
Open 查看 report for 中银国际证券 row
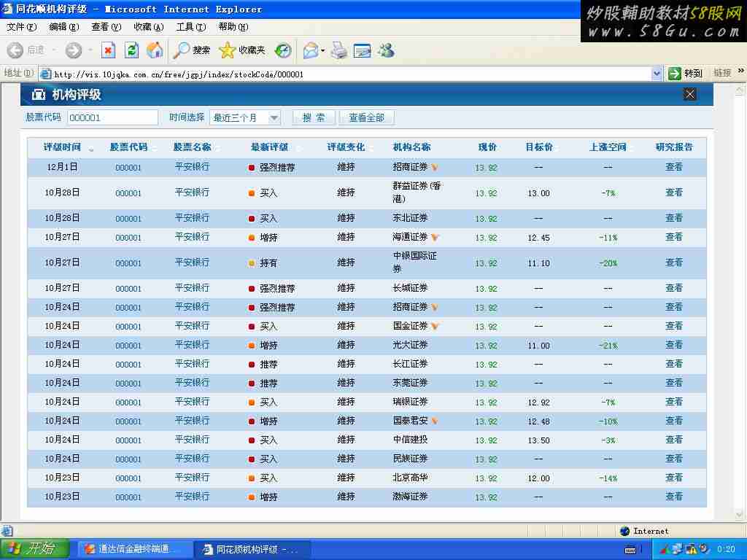pyautogui.click(x=673, y=262)
